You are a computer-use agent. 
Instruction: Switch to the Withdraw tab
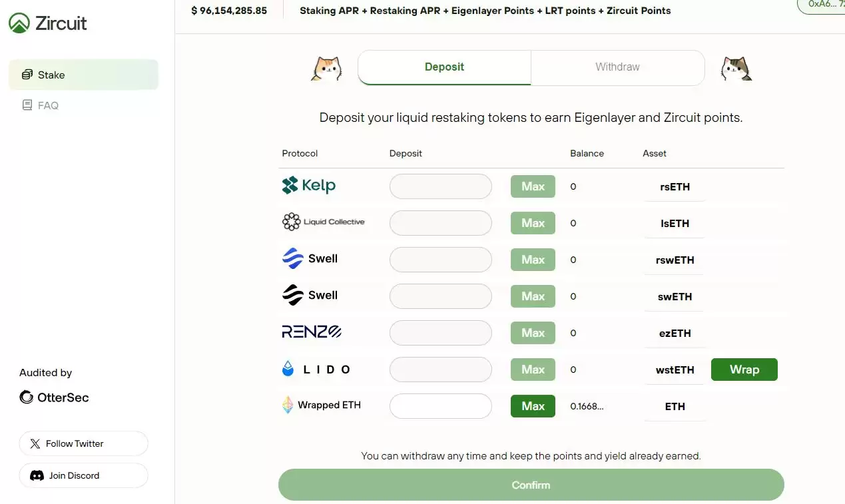coord(617,67)
